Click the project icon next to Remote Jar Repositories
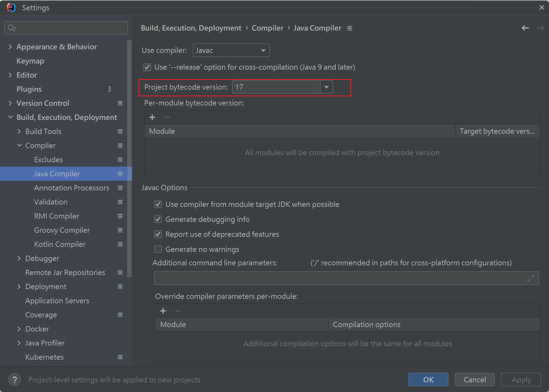This screenshot has height=392, width=549. pos(120,272)
